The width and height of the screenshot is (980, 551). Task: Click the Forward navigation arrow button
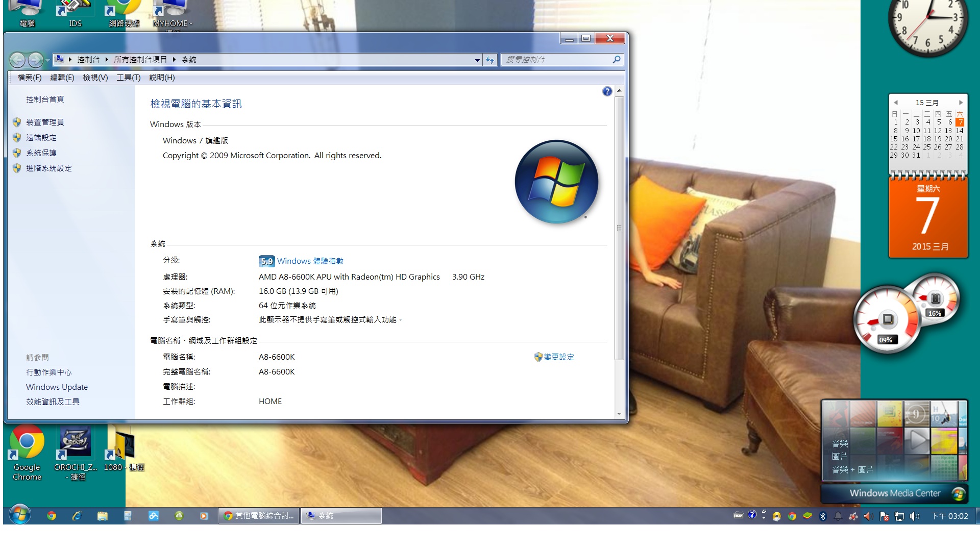[35, 60]
